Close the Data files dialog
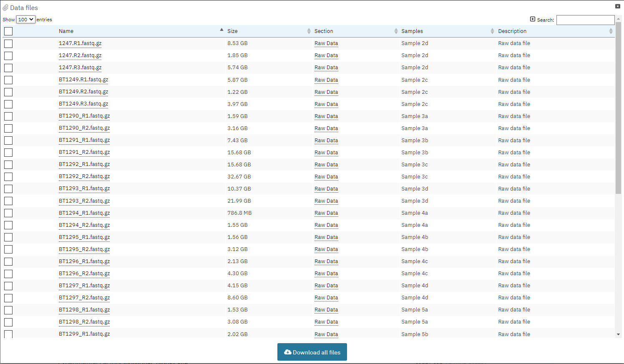Image resolution: width=624 pixels, height=364 pixels. [618, 6]
